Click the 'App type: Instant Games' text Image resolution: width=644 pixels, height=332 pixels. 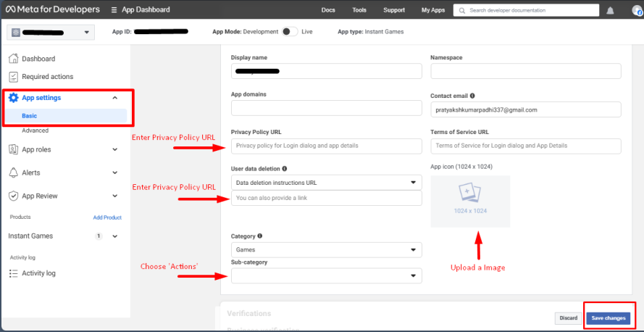(x=370, y=32)
